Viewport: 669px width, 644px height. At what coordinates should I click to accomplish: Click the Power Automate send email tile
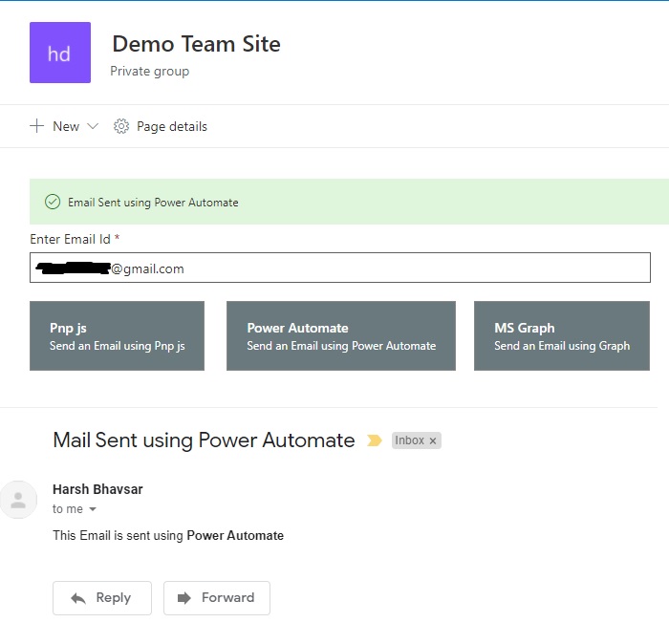[x=341, y=335]
